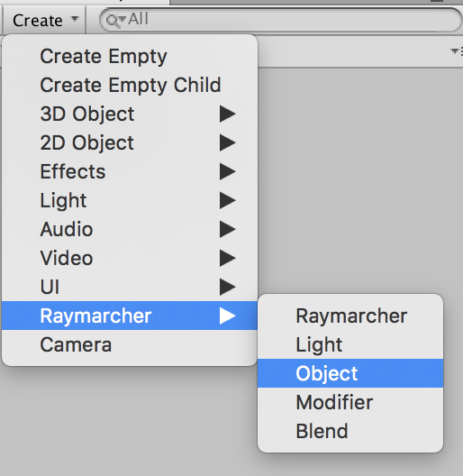Image resolution: width=463 pixels, height=476 pixels.
Task: Click the search magnifier icon
Action: click(114, 21)
